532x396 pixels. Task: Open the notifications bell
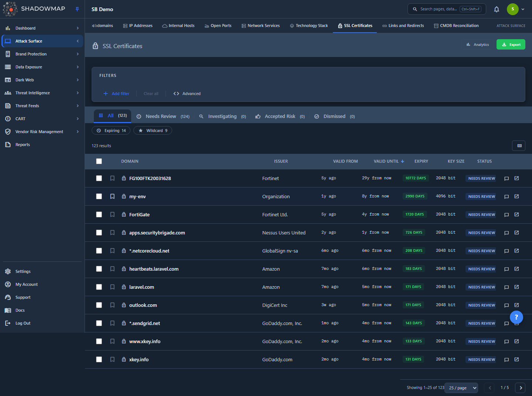[497, 9]
